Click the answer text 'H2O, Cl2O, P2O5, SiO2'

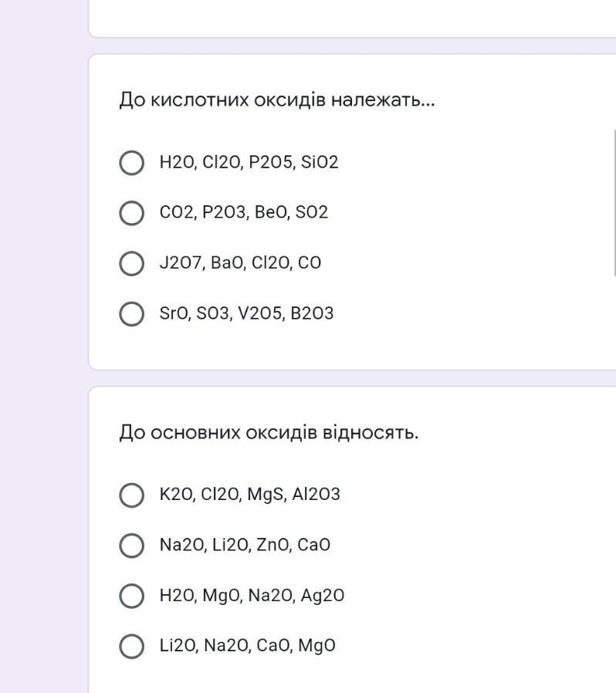(249, 163)
